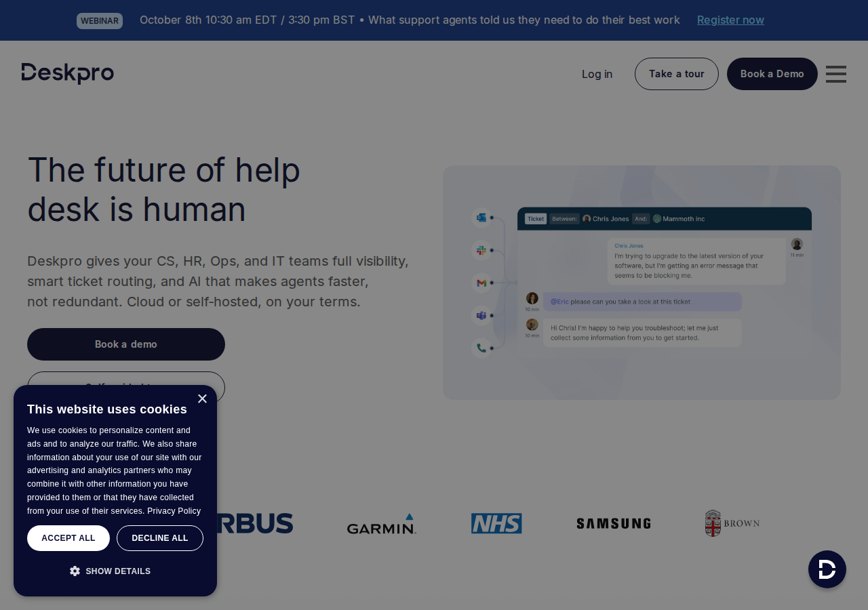868x610 pixels.
Task: Click the gear icon beside Show Details
Action: 75,571
